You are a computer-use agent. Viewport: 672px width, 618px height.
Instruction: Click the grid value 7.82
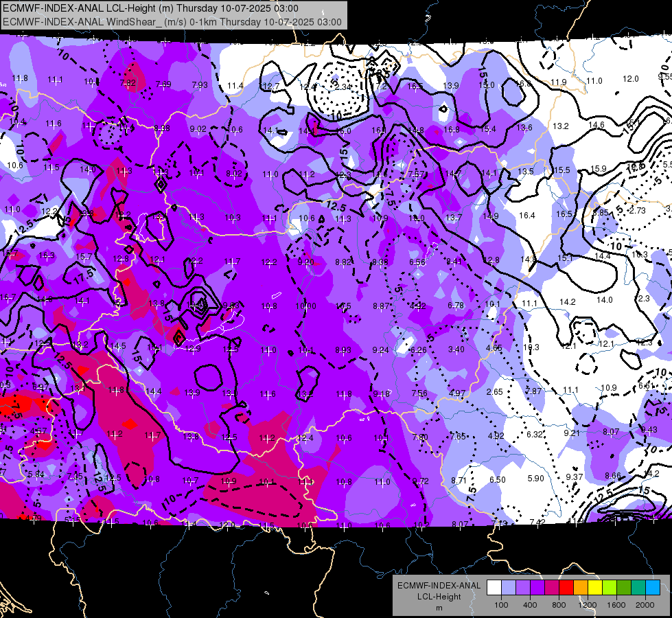coord(128,83)
